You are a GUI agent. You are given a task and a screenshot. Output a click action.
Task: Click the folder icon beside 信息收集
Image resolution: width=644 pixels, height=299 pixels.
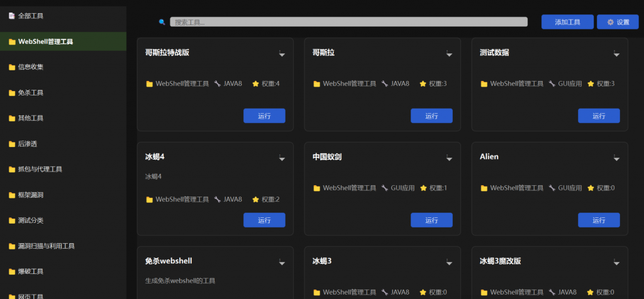click(12, 67)
